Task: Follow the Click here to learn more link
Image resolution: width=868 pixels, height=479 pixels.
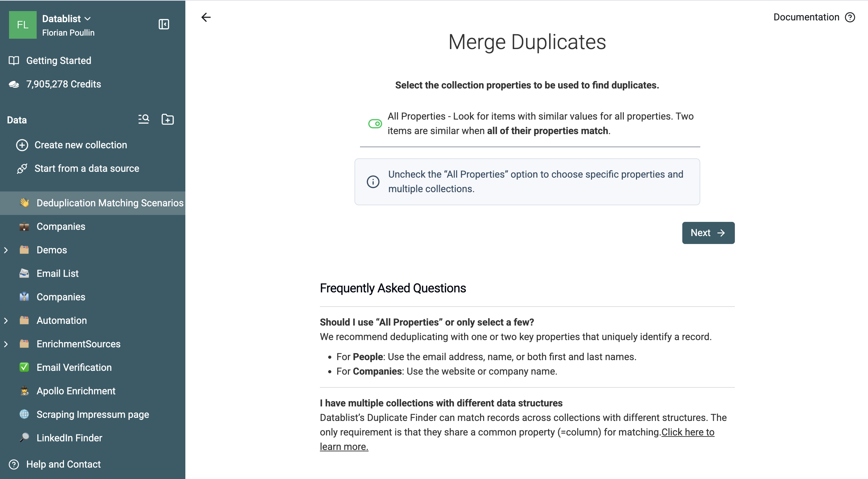Action: (517, 439)
